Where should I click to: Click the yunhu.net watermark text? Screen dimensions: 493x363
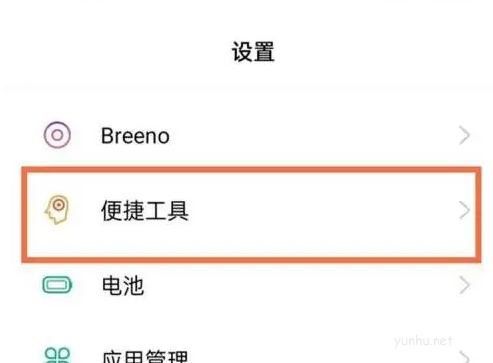coord(423,341)
